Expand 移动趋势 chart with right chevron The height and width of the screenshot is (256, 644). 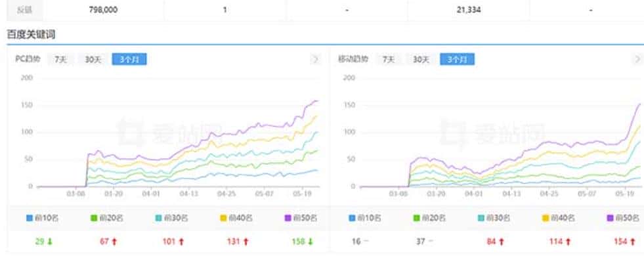click(637, 60)
